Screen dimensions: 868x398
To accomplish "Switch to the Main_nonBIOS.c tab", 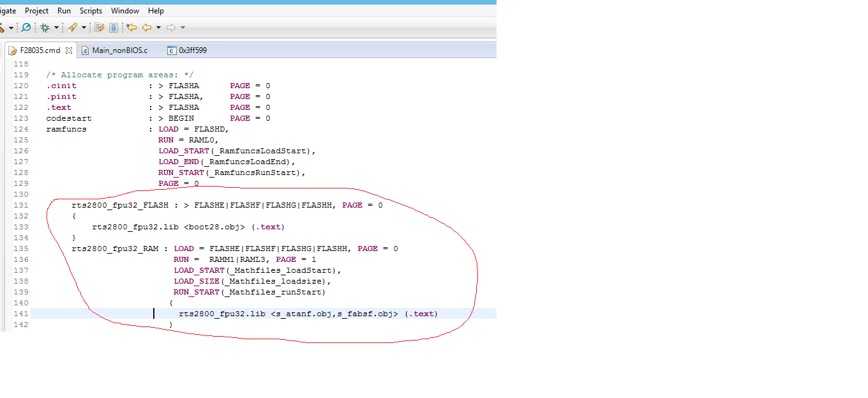I will [114, 50].
